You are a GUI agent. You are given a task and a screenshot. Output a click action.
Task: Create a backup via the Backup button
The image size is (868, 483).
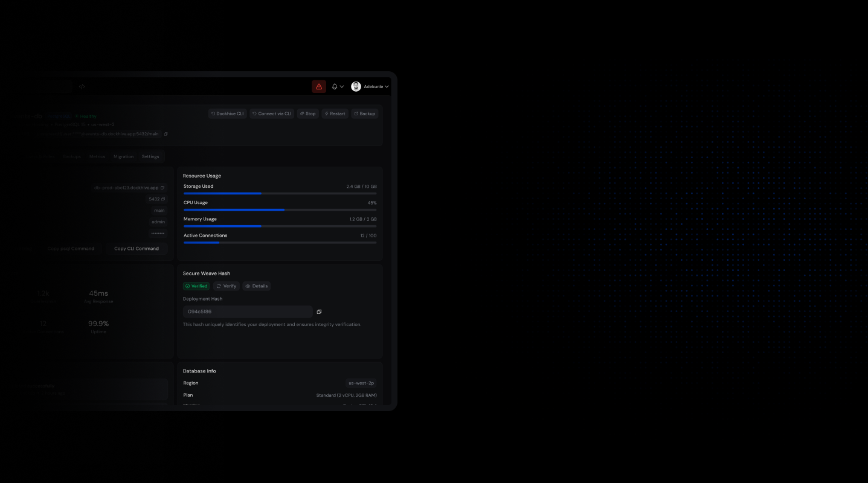(365, 114)
